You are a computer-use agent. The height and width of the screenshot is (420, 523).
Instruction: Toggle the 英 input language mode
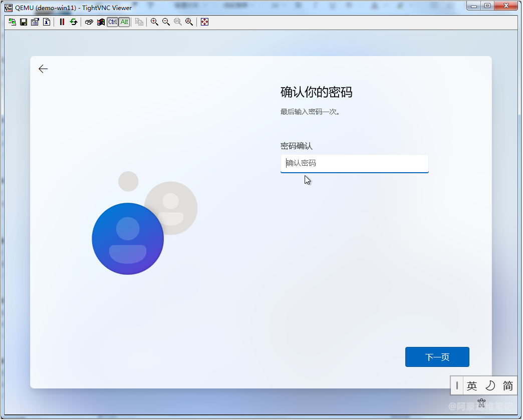[471, 386]
